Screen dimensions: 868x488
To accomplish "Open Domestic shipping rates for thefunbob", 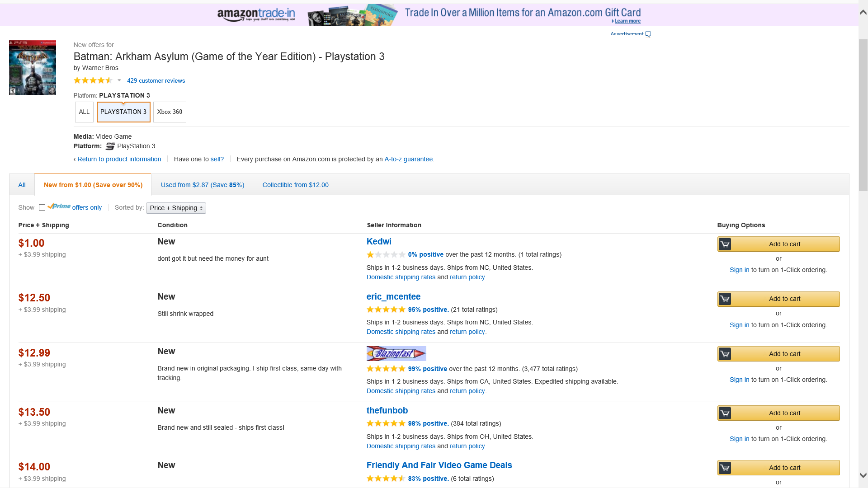I will click(401, 446).
